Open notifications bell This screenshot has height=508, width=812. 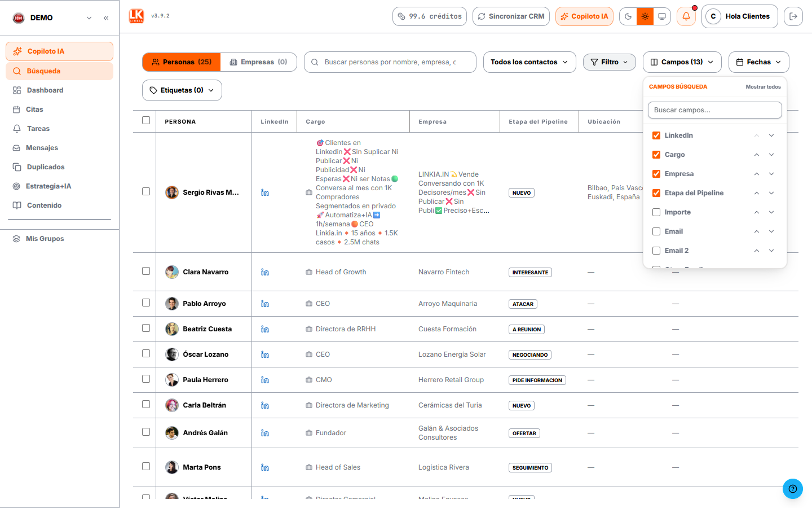tap(686, 16)
